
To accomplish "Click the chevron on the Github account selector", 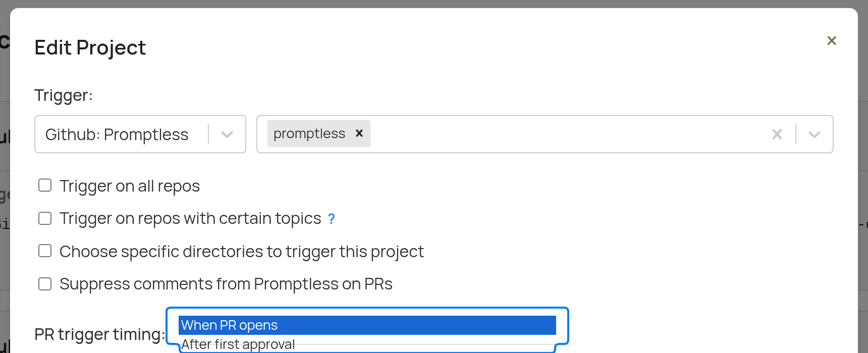I will [x=227, y=134].
